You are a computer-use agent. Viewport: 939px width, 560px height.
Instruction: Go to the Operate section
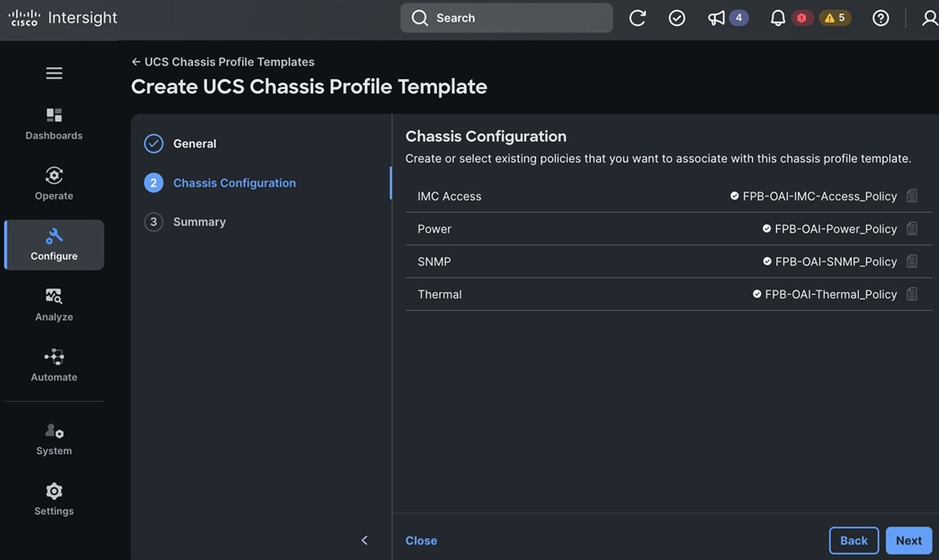54,183
